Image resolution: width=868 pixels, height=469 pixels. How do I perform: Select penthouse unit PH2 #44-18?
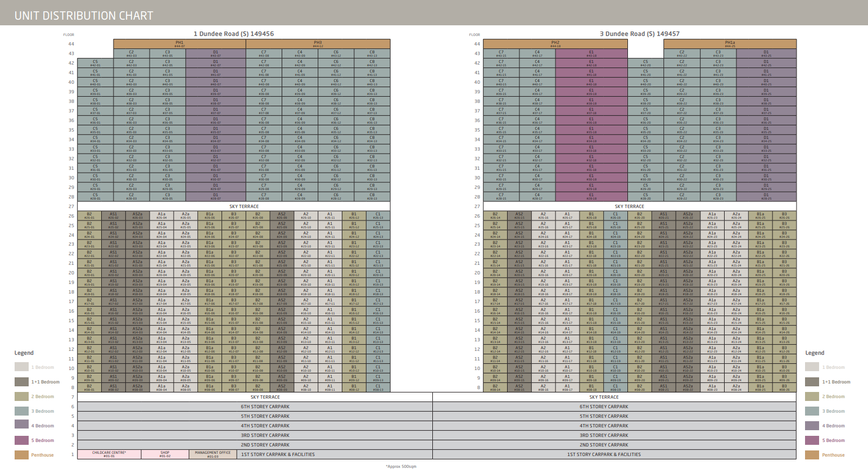click(555, 44)
